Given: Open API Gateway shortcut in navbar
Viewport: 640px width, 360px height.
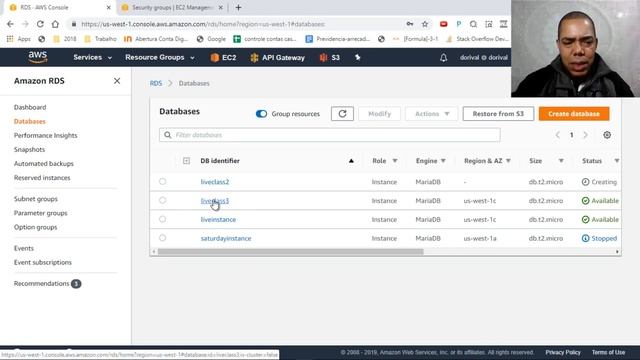Looking at the screenshot, I should pos(278,58).
